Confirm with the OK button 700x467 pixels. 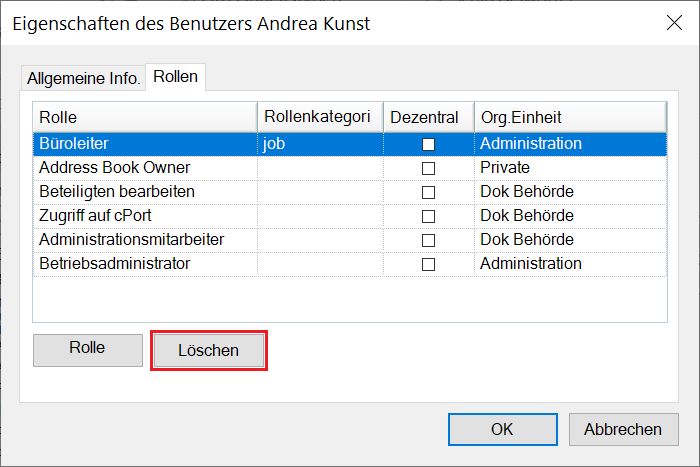click(x=502, y=429)
